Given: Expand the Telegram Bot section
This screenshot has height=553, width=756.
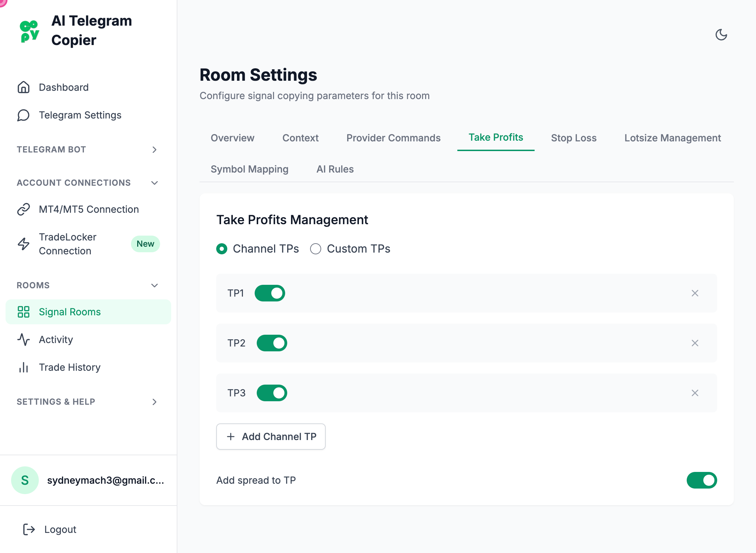Looking at the screenshot, I should point(155,150).
